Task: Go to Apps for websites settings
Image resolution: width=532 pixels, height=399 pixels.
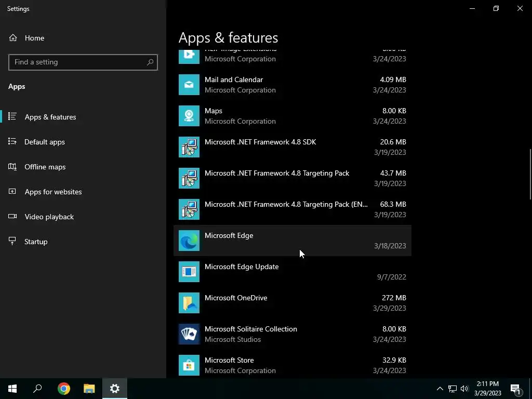Action: coord(83,192)
